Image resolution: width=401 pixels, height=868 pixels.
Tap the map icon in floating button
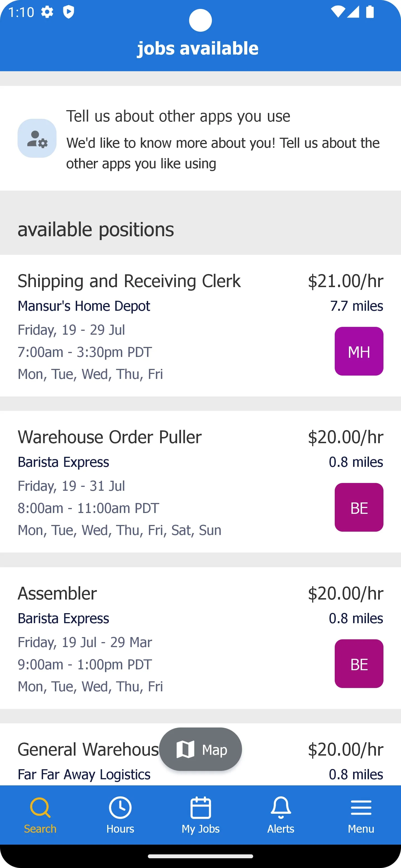185,749
